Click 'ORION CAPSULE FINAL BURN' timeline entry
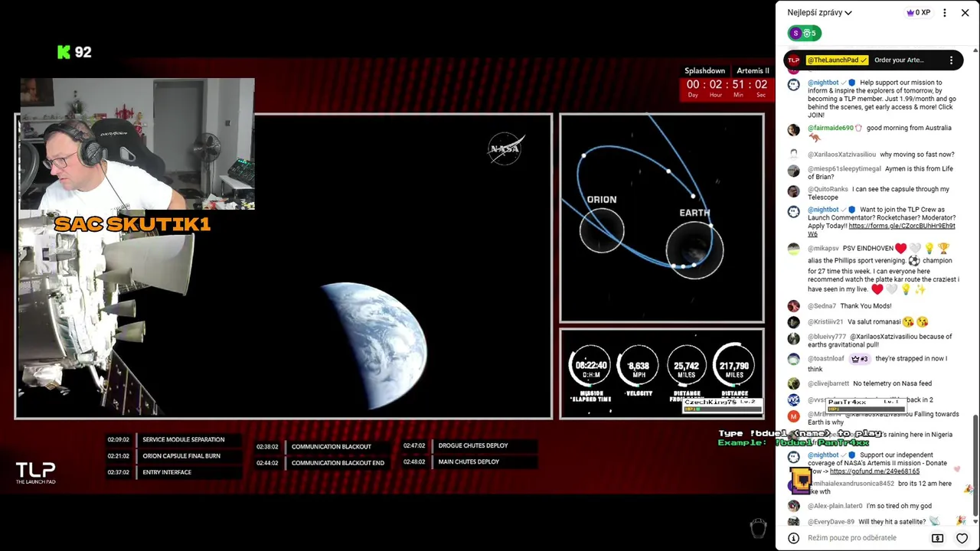Viewport: 980px width, 551px height. pyautogui.click(x=181, y=456)
